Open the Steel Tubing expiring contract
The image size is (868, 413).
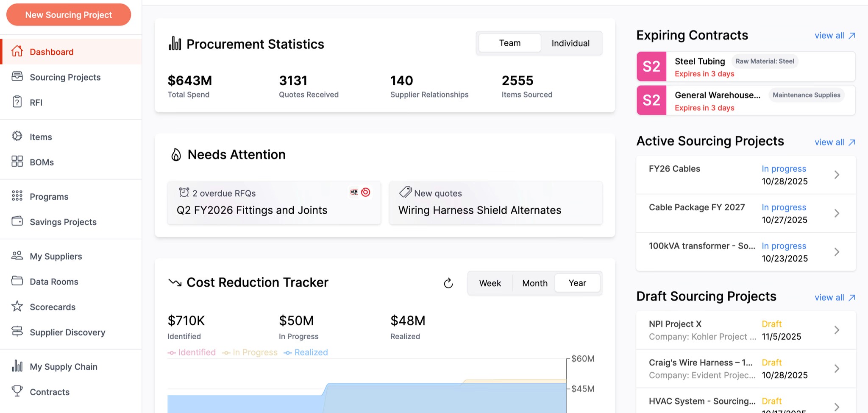point(746,67)
